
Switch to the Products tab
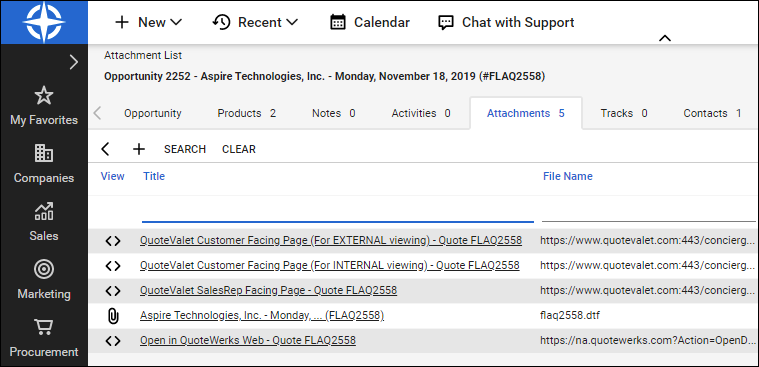pyautogui.click(x=246, y=113)
